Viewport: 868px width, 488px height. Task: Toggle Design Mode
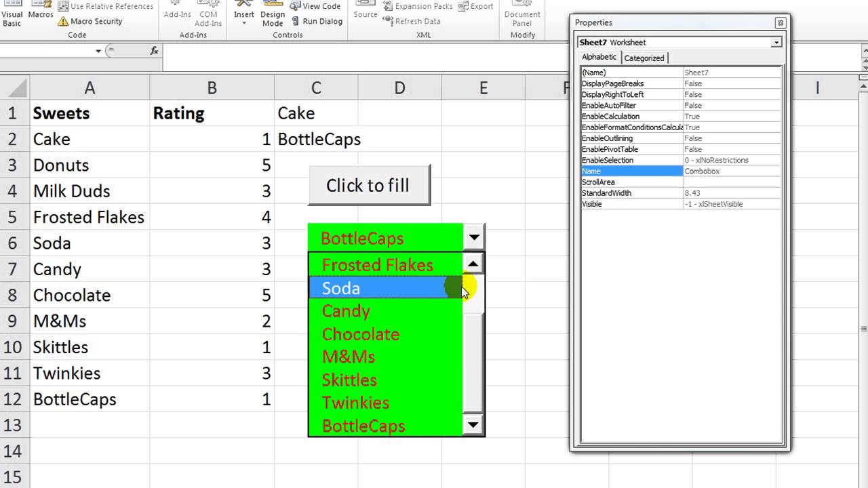pos(273,14)
